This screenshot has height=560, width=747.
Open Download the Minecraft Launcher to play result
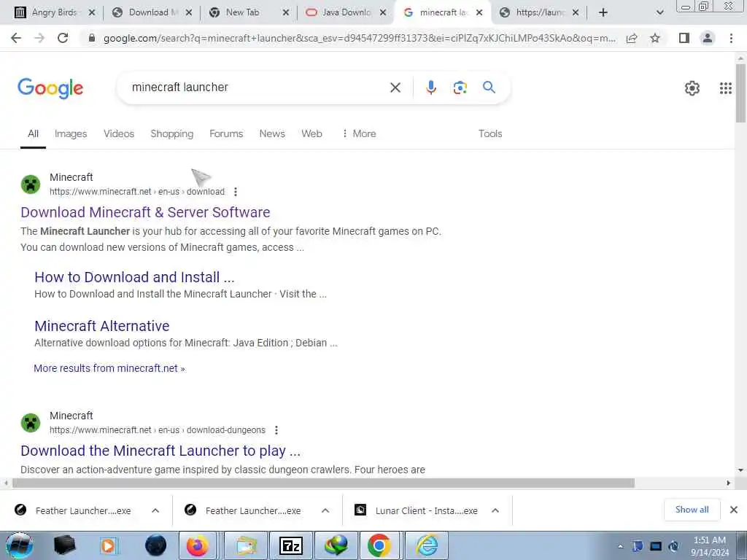tap(160, 451)
